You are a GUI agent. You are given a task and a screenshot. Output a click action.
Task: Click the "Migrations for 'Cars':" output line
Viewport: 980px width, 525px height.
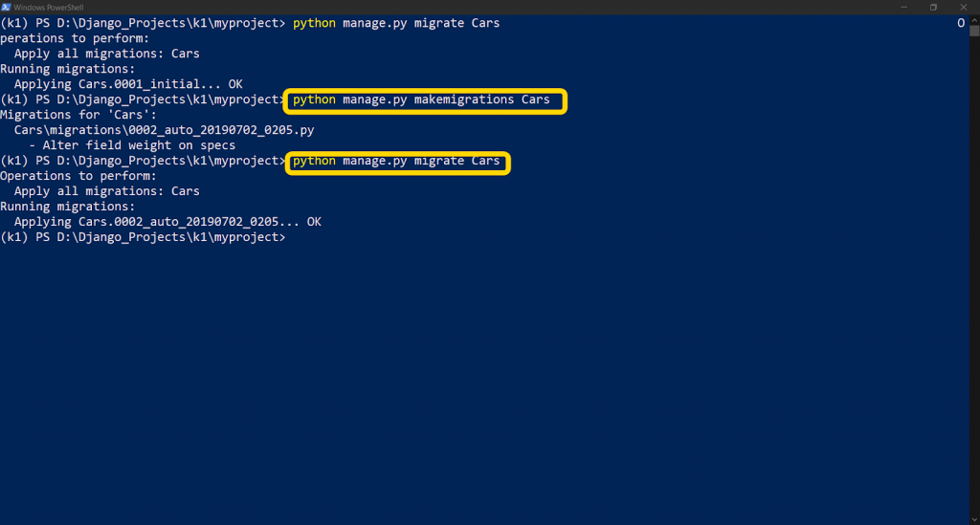(x=78, y=115)
